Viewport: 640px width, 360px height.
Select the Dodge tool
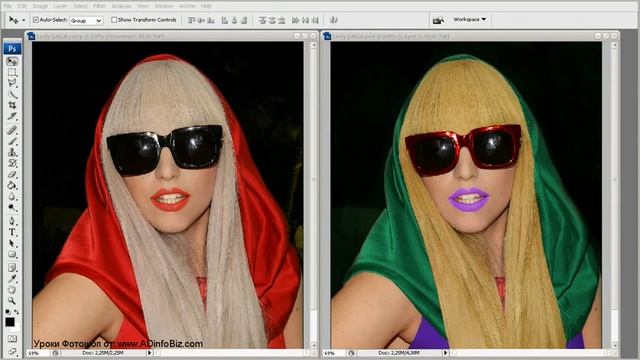coord(12,207)
